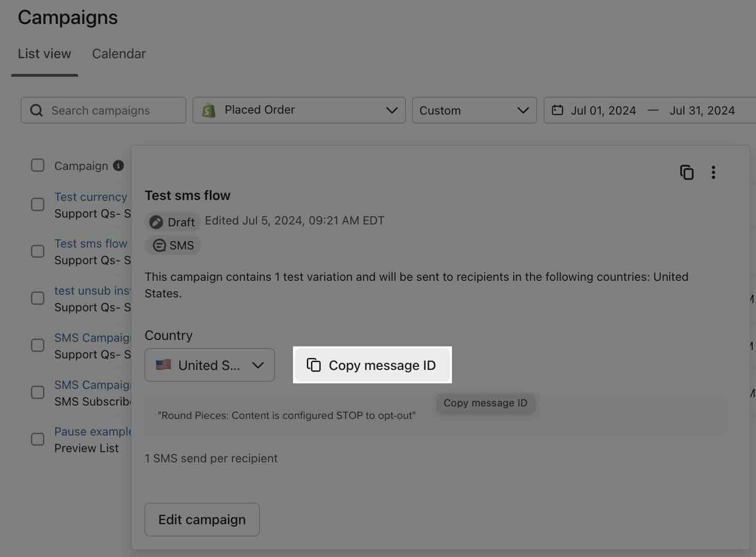Switch to the Calendar tab
This screenshot has width=756, height=557.
[119, 54]
